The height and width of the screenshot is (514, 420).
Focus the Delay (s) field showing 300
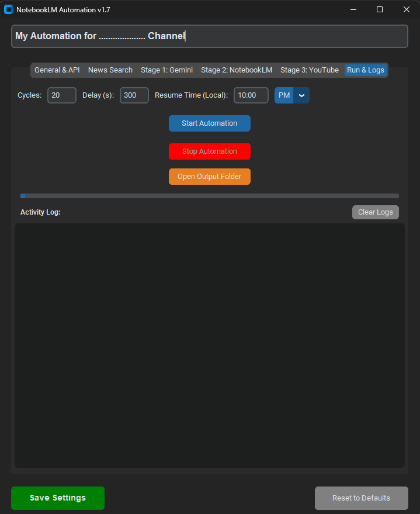pos(134,95)
